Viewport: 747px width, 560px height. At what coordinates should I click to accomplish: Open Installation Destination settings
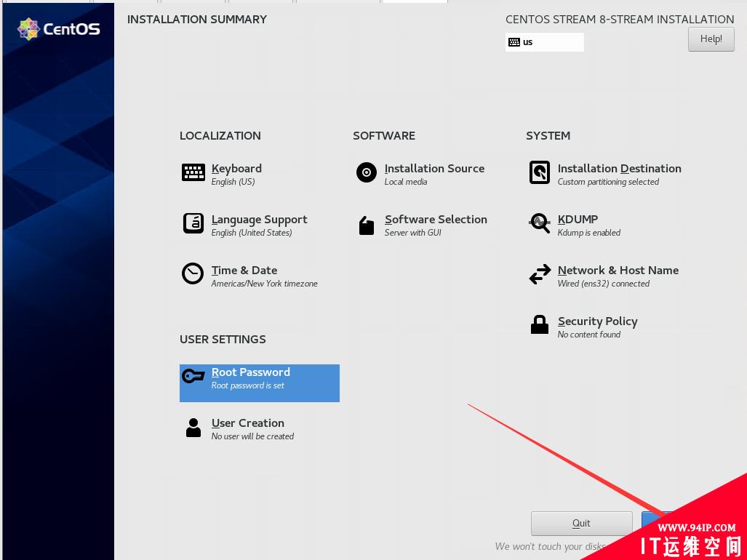click(x=619, y=169)
